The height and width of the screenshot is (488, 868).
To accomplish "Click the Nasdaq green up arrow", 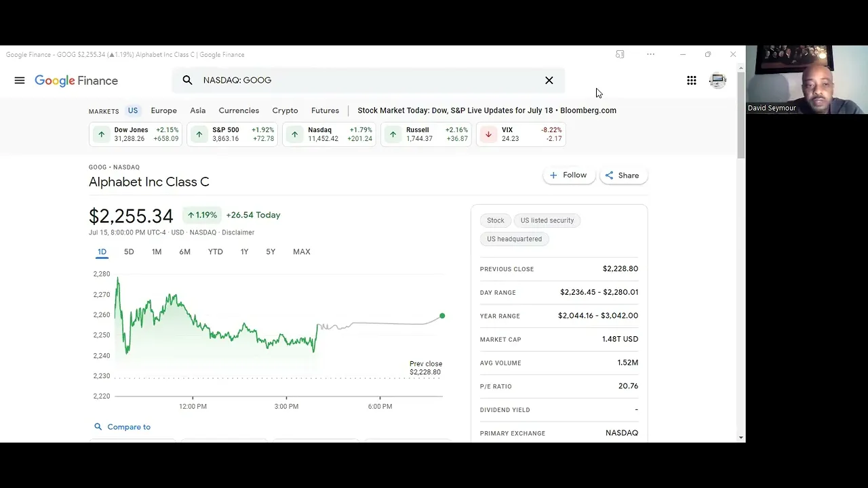I will 295,134.
